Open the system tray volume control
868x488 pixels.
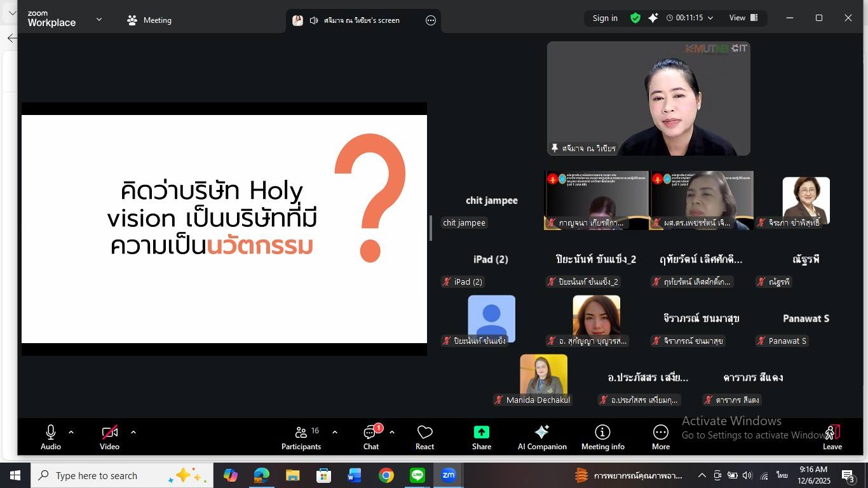(746, 475)
